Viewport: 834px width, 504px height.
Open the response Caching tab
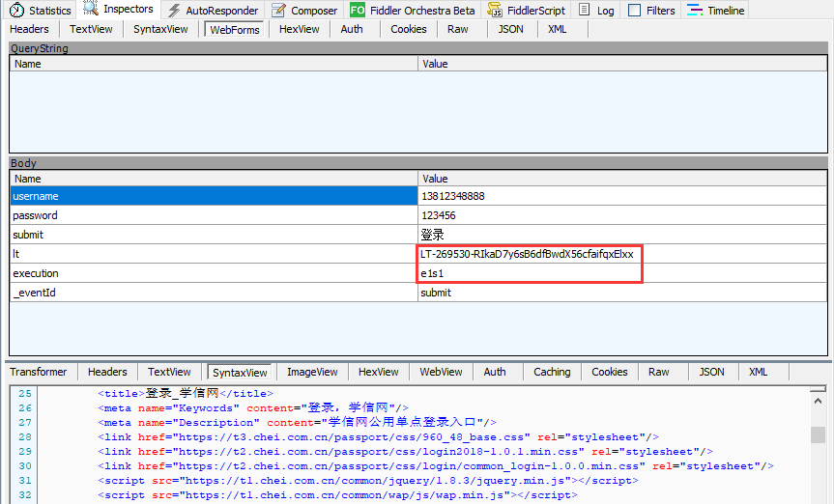[552, 372]
